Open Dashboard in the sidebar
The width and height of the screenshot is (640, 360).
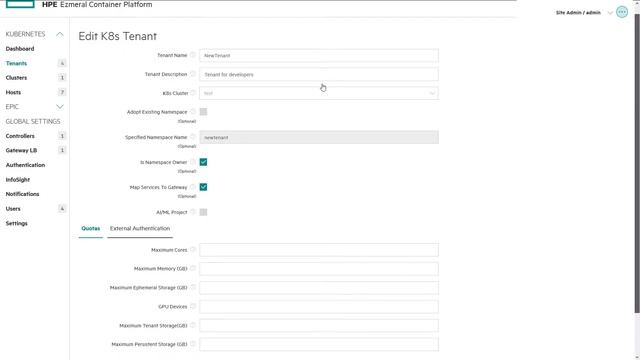click(x=20, y=49)
